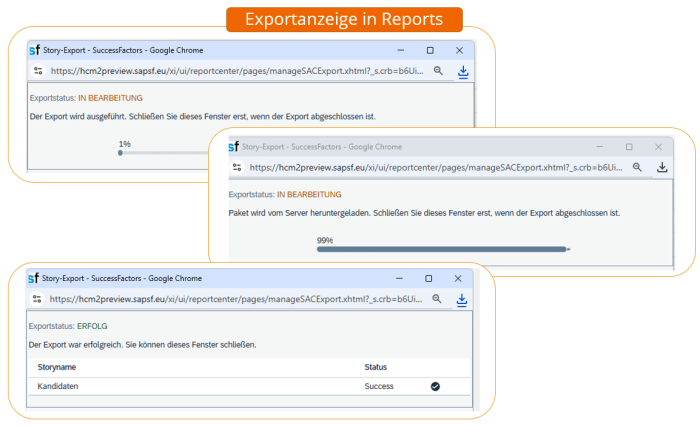Click the Storyname column header
Viewport: 700px width, 426px height.
(57, 367)
